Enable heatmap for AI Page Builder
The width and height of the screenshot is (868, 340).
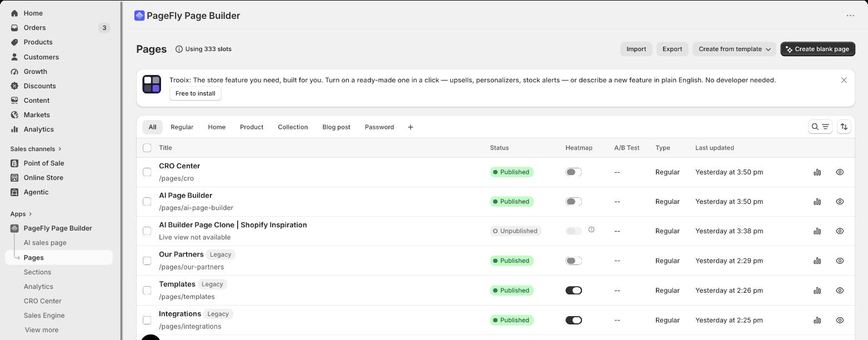(574, 202)
